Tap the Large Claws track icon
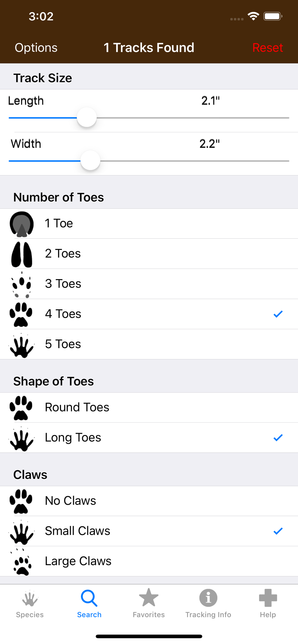The width and height of the screenshot is (298, 644). coord(22,562)
